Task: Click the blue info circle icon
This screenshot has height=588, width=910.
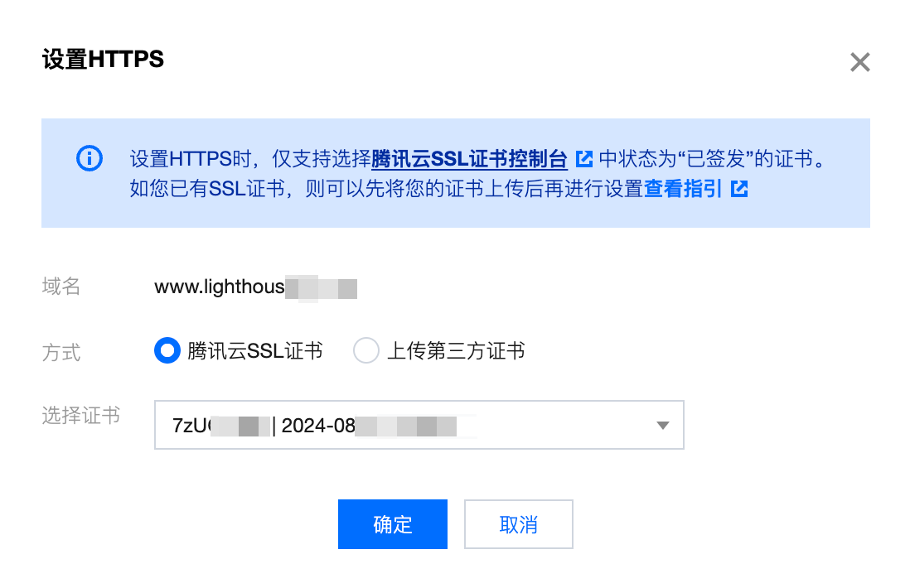Action: pyautogui.click(x=90, y=158)
